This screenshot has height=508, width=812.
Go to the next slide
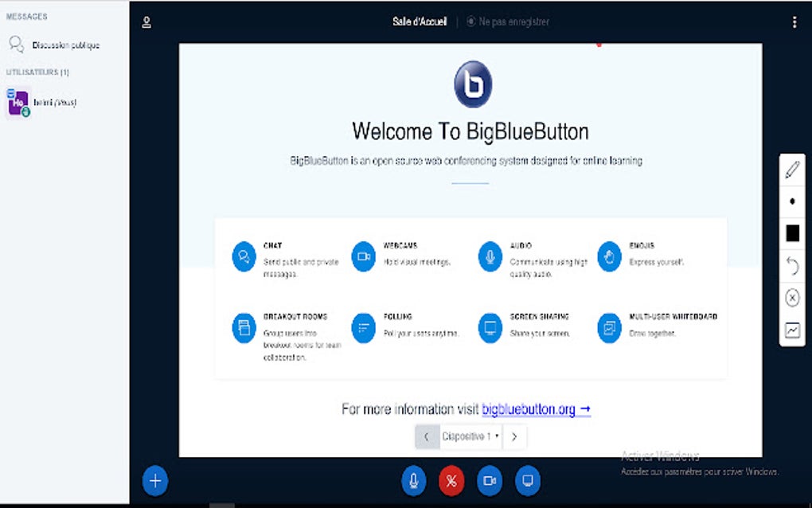514,437
